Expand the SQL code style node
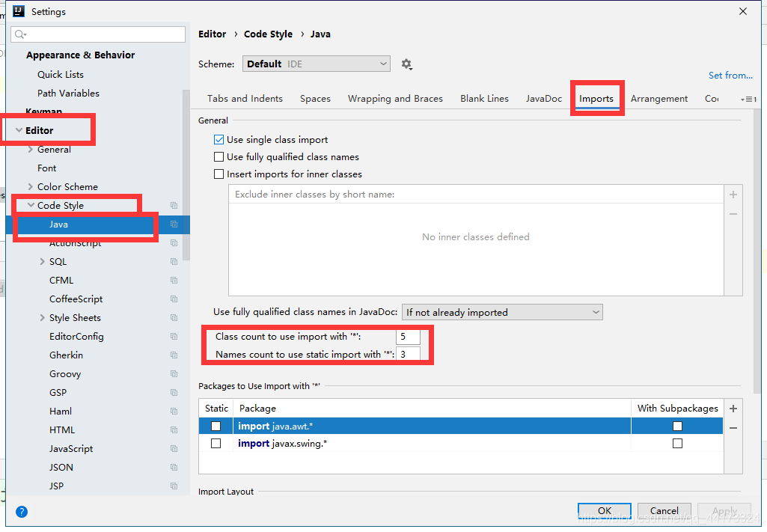 pyautogui.click(x=42, y=262)
